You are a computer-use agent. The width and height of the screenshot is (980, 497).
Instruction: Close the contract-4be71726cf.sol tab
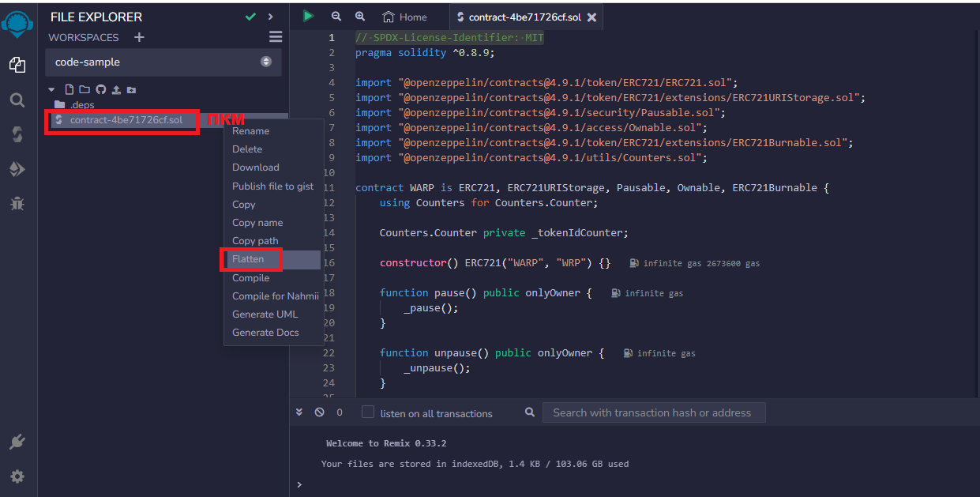[592, 17]
